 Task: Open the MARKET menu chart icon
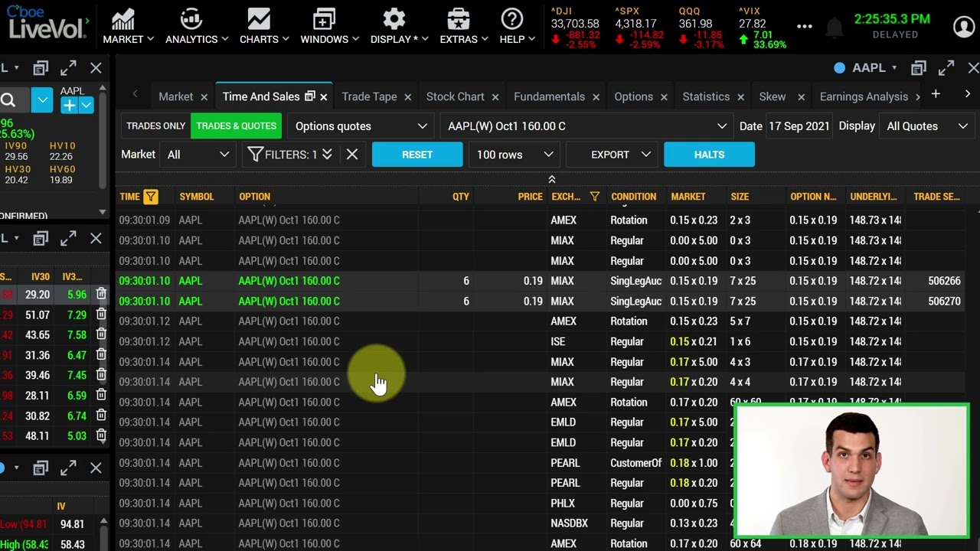[x=122, y=19]
